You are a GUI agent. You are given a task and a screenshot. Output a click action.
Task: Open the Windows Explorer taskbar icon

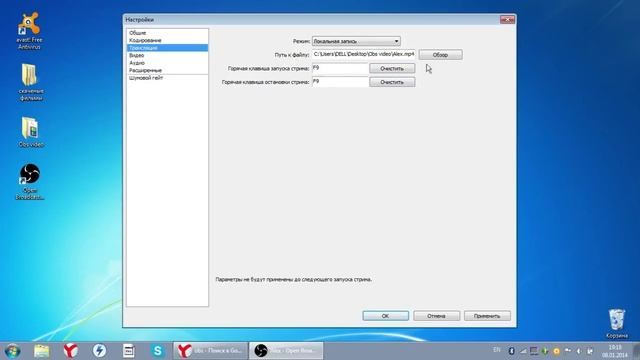(42, 351)
